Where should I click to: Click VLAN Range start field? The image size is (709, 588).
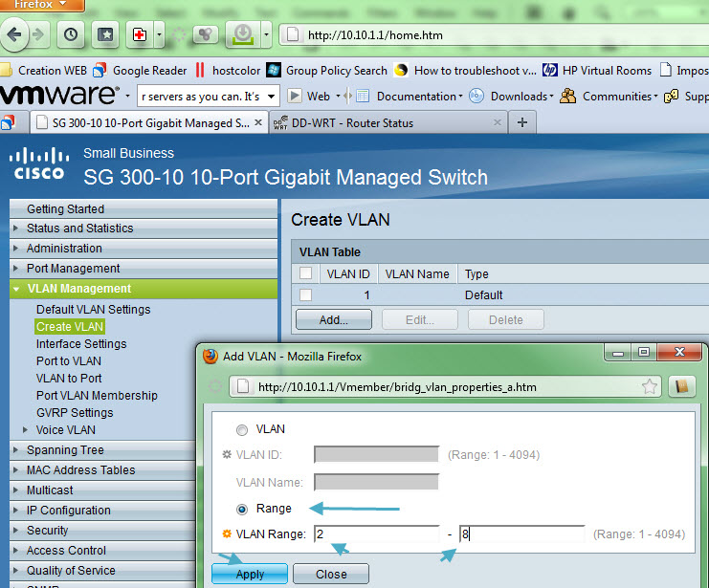(377, 534)
